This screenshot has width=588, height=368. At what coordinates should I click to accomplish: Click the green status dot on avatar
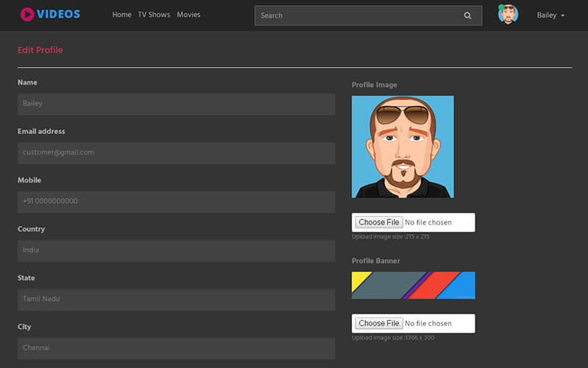click(501, 7)
